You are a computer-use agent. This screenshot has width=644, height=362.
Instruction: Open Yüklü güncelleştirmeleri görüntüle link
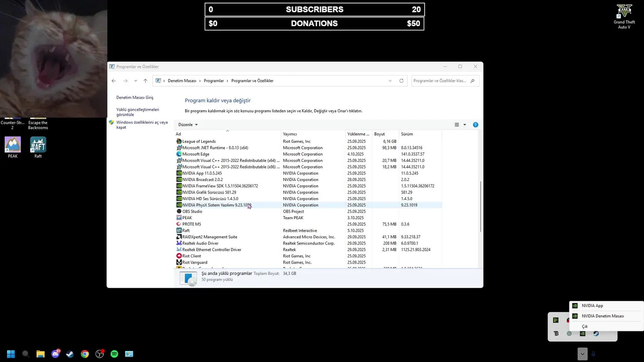pyautogui.click(x=138, y=112)
